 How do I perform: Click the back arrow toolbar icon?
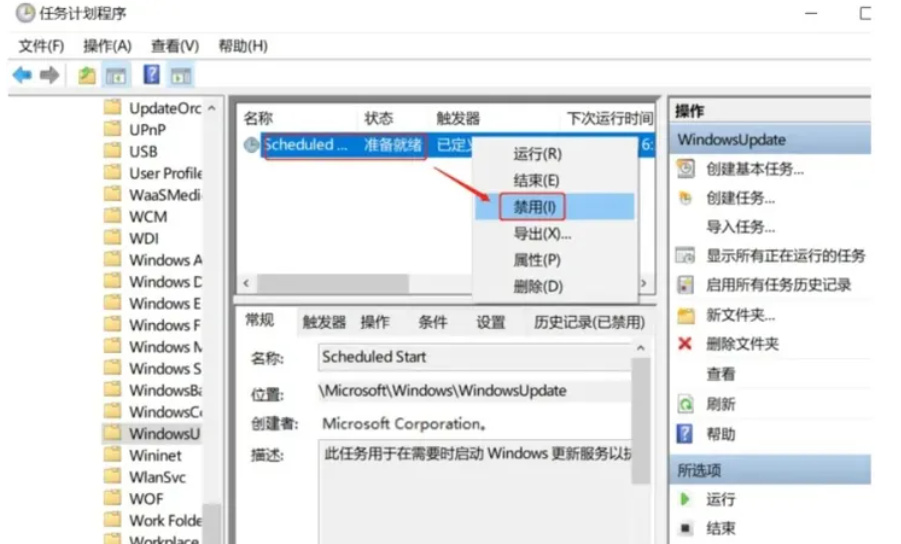click(x=22, y=75)
